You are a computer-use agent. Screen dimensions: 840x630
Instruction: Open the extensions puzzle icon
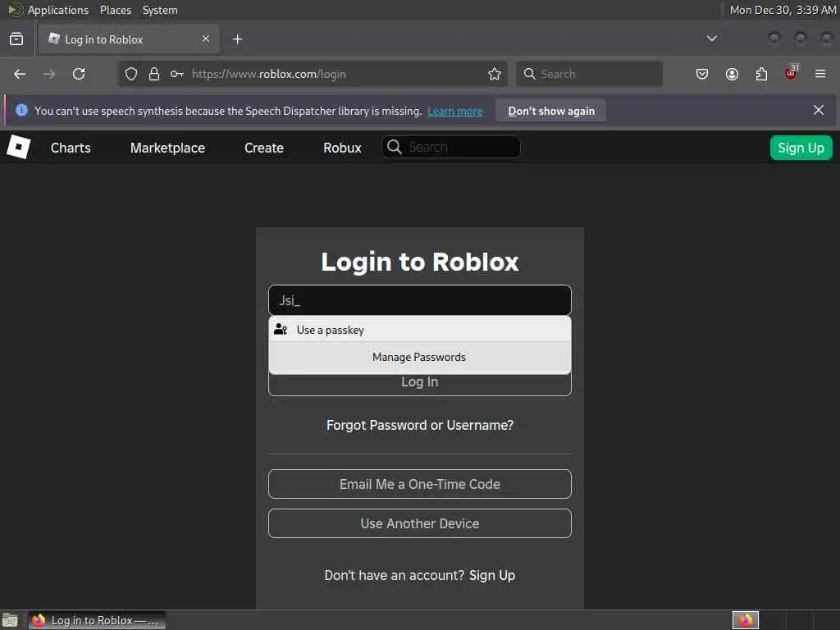point(761,74)
